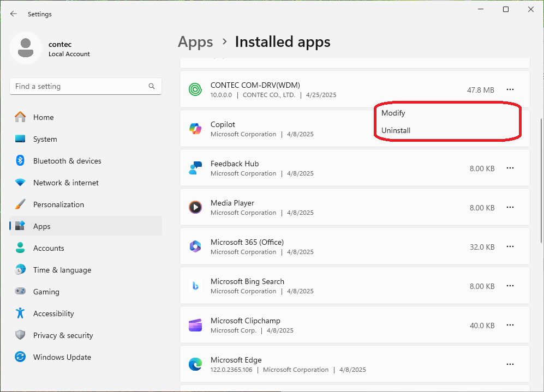
Task: Click the 32.0 KB size value
Action: 482,247
